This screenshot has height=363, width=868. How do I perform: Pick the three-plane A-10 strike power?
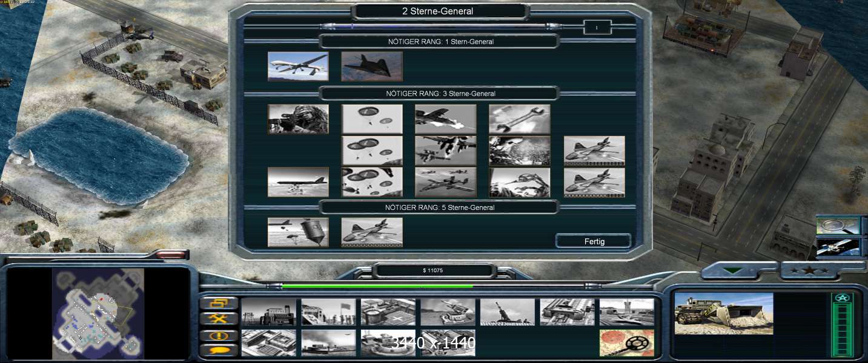(446, 182)
